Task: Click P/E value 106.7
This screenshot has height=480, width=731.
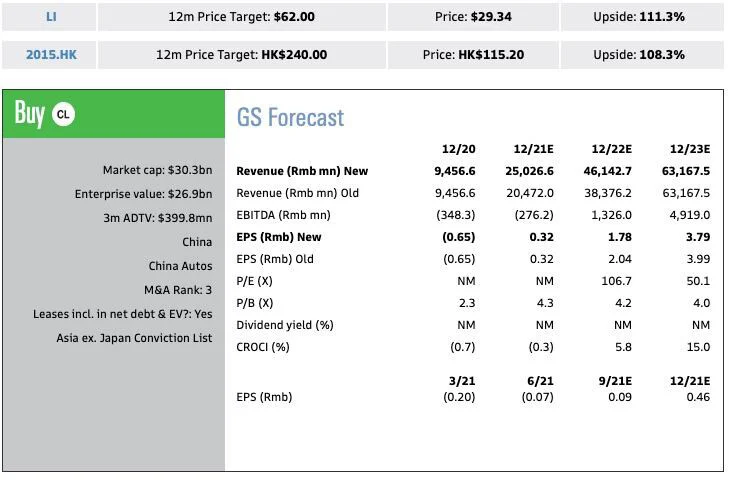Action: coord(616,281)
